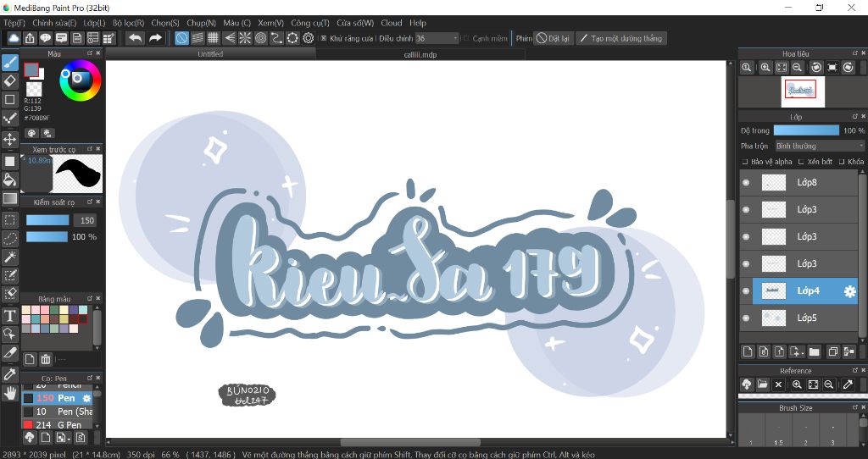Select the Lớp5 layer row

pyautogui.click(x=798, y=318)
